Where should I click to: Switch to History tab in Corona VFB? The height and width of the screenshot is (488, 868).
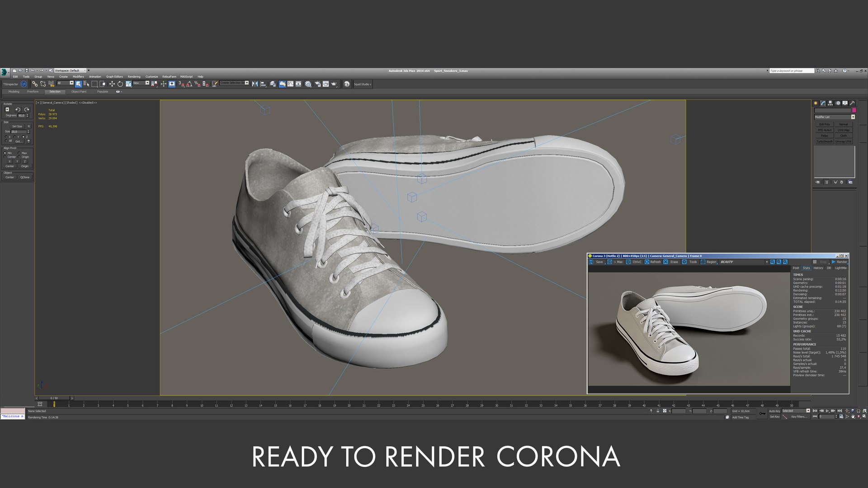point(818,268)
